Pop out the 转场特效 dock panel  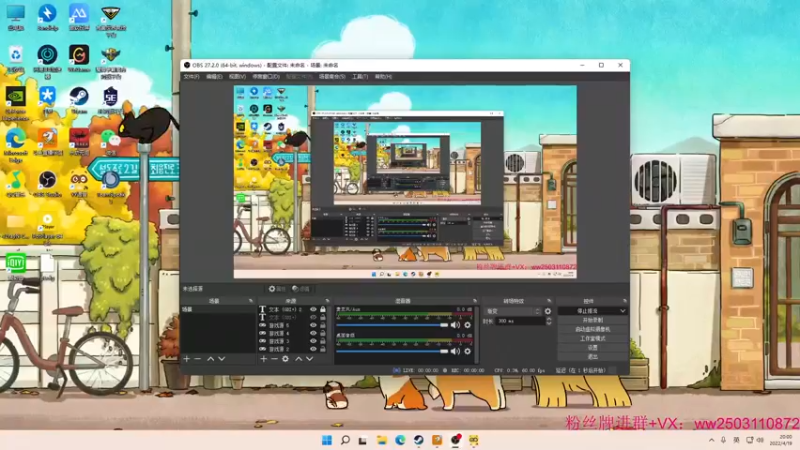click(549, 301)
